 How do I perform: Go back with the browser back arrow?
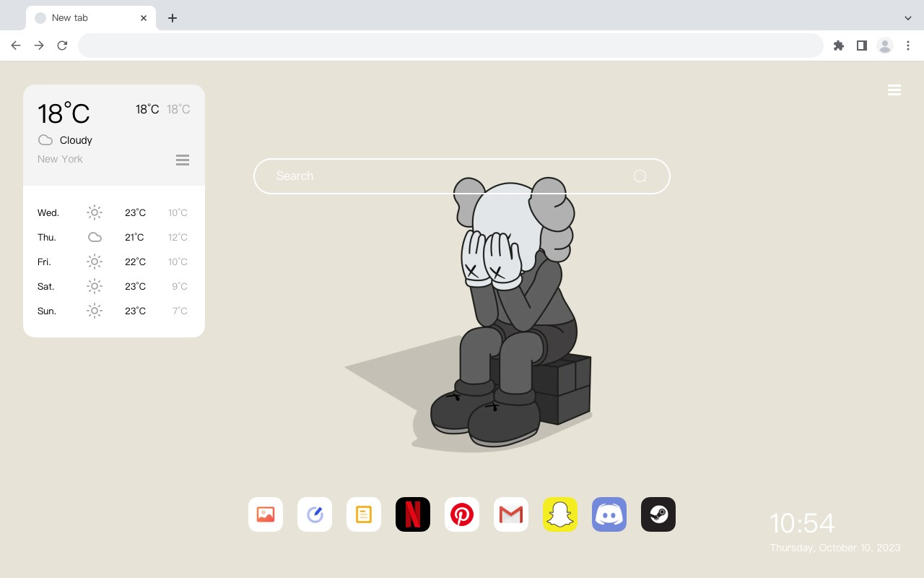click(16, 46)
